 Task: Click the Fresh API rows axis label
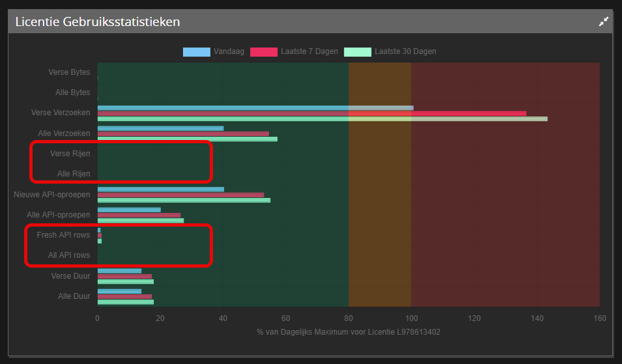point(63,235)
